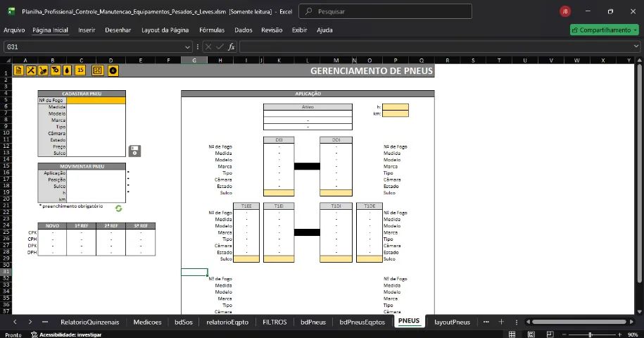The image size is (644, 338).
Task: Click the green refresh arrows icon
Action: pyautogui.click(x=119, y=208)
